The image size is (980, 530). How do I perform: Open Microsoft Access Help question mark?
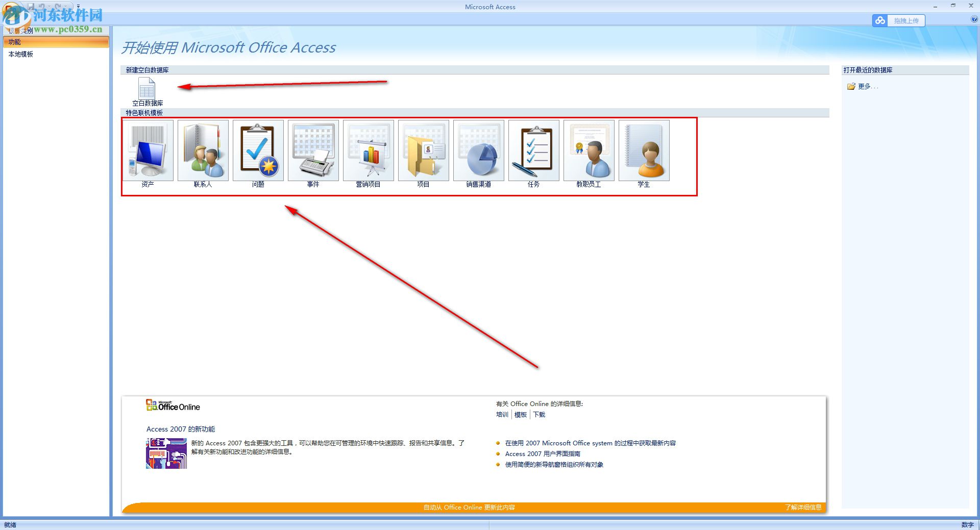(x=974, y=19)
